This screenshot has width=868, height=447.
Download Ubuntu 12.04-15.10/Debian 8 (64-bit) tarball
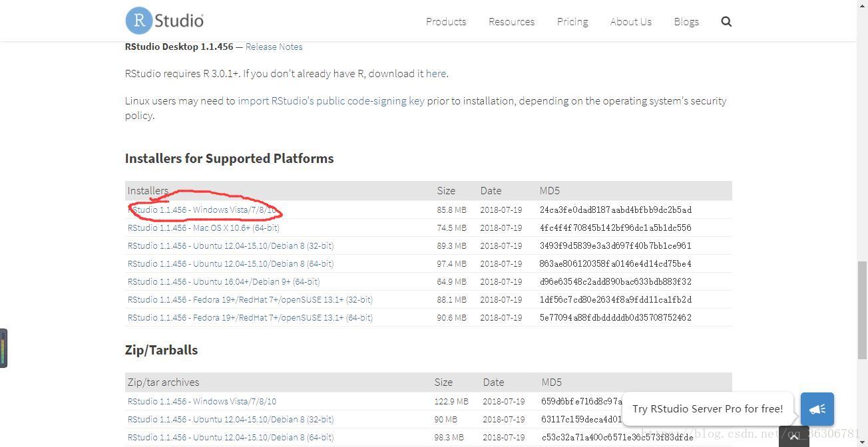click(230, 437)
